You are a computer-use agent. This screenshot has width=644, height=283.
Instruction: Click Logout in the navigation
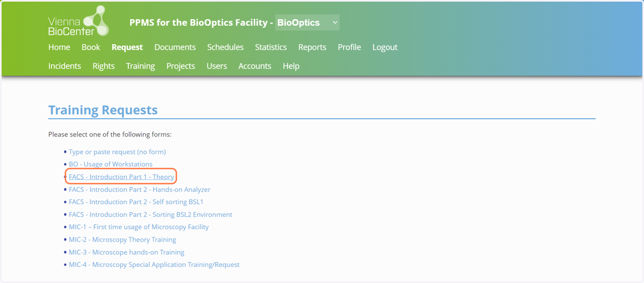pos(385,47)
